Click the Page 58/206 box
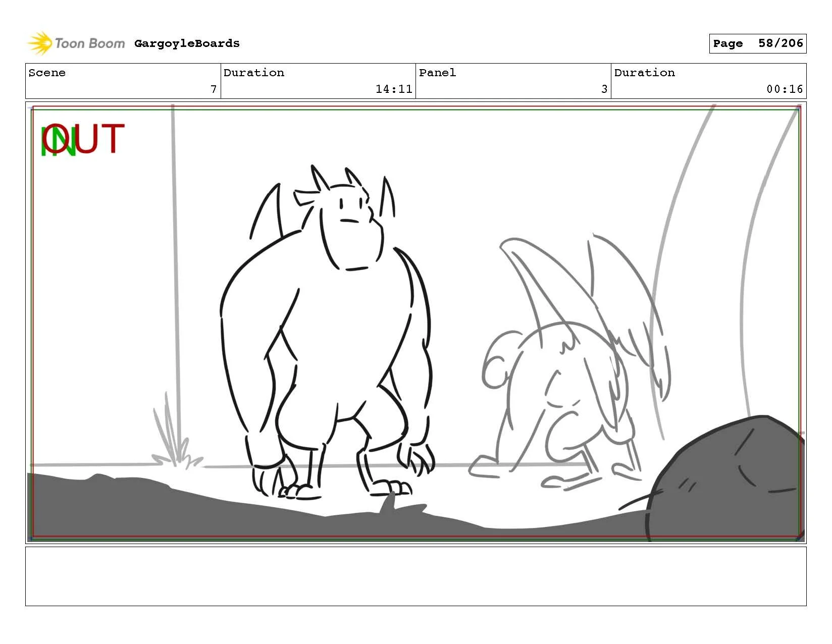Screen dimensions: 832x644 point(757,43)
